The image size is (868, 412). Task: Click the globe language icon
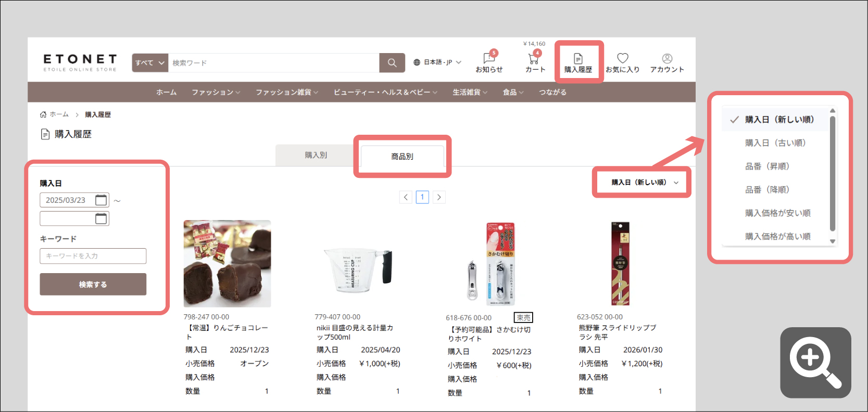(417, 62)
